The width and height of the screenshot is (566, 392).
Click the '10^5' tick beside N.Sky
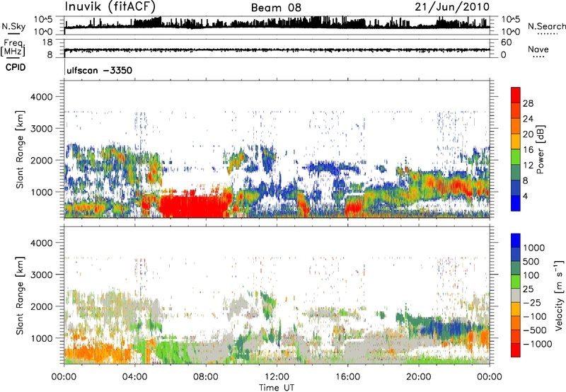coord(43,19)
